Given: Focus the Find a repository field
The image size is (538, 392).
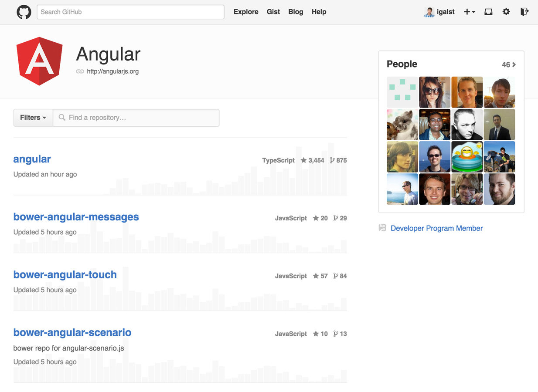Looking at the screenshot, I should click(x=136, y=118).
